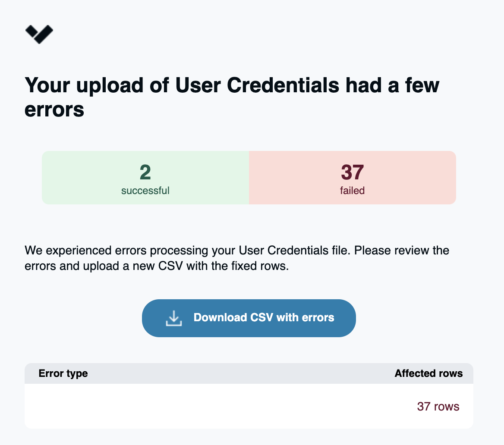Click the "failed" label text
This screenshot has height=445, width=504.
pos(353,190)
